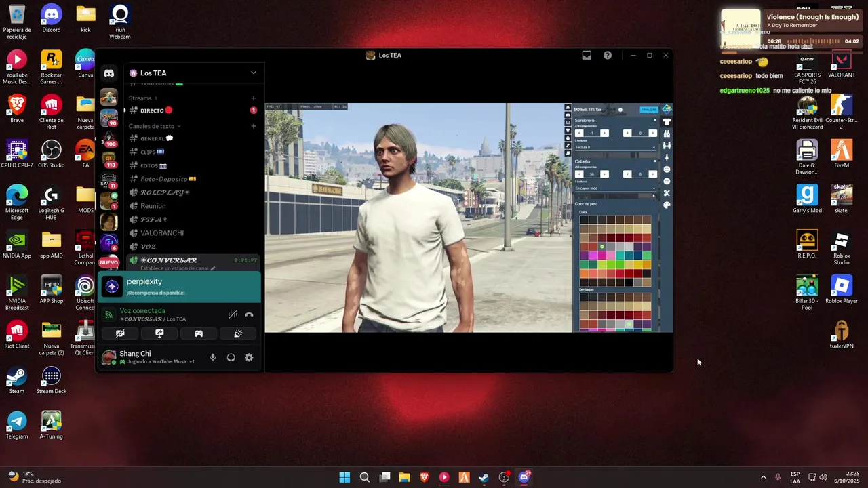Open Discord help question mark
The image size is (868, 488).
[608, 56]
